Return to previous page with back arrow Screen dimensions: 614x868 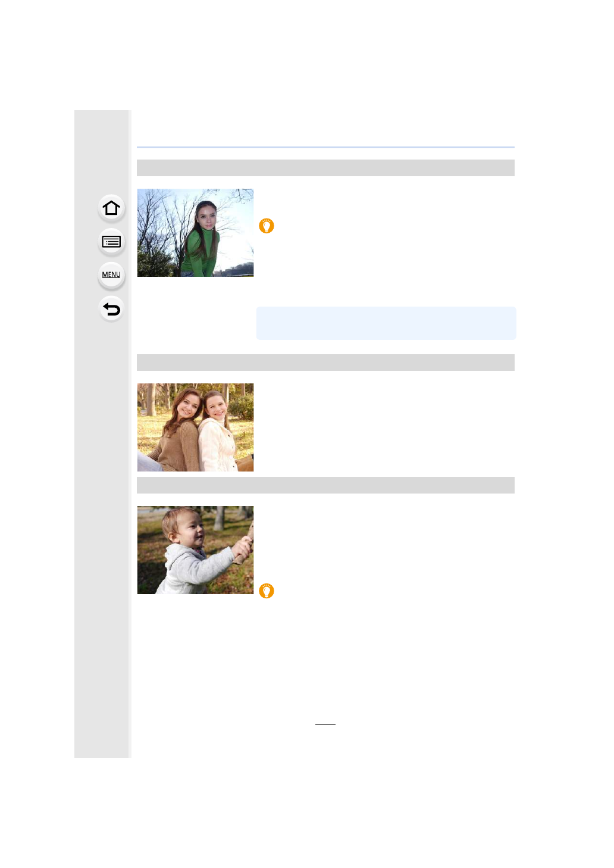[x=111, y=309]
